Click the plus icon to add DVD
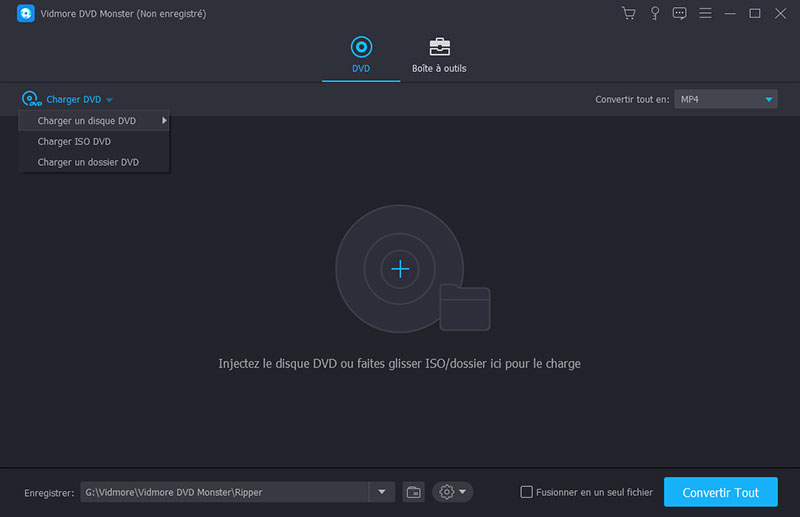This screenshot has height=517, width=800. coord(400,269)
